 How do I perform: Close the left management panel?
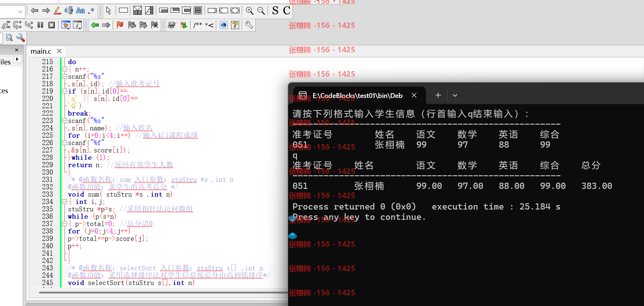17,50
